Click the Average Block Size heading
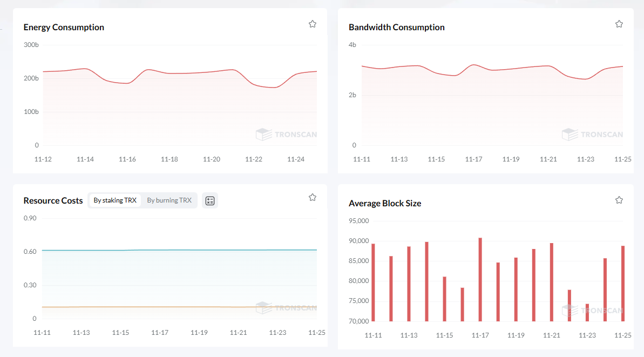644x357 pixels. [x=385, y=203]
